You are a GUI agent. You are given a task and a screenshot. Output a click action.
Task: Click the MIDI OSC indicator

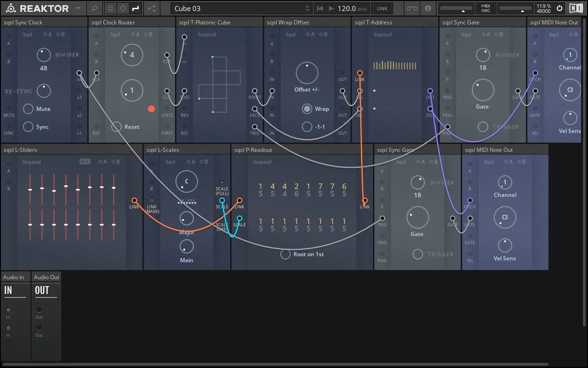(486, 8)
